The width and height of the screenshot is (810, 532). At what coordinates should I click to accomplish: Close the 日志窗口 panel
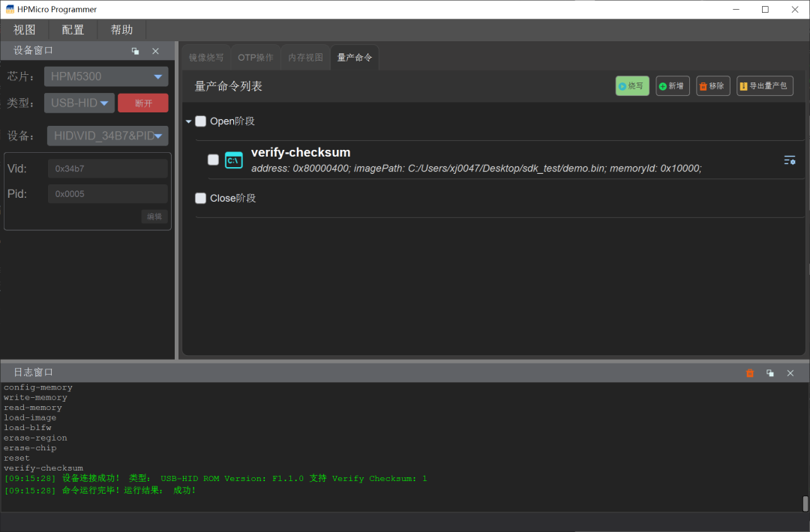pyautogui.click(x=790, y=373)
